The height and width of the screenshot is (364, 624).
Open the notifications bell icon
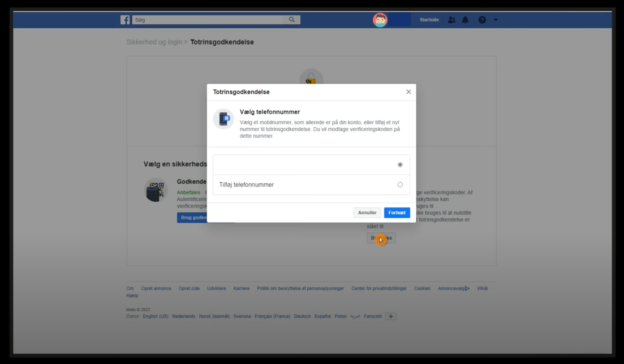coord(465,20)
